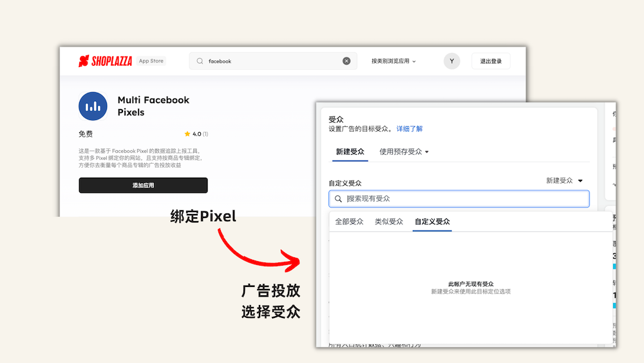Switch to the 类似受众 tab
The height and width of the screenshot is (363, 644).
(x=389, y=222)
